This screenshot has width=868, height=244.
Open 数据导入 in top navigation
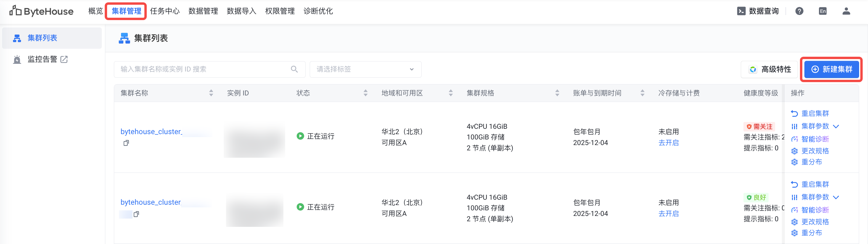[241, 11]
